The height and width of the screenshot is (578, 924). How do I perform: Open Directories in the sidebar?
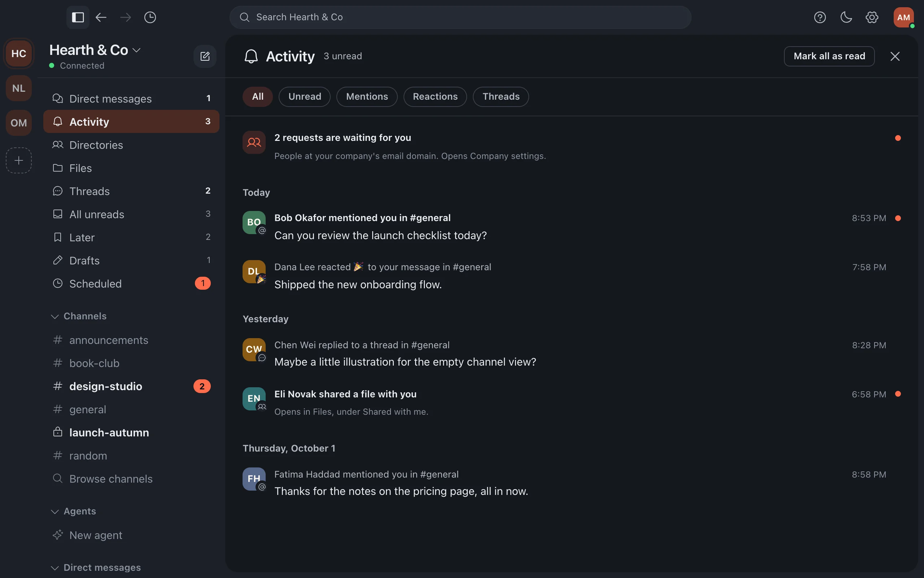[131, 145]
